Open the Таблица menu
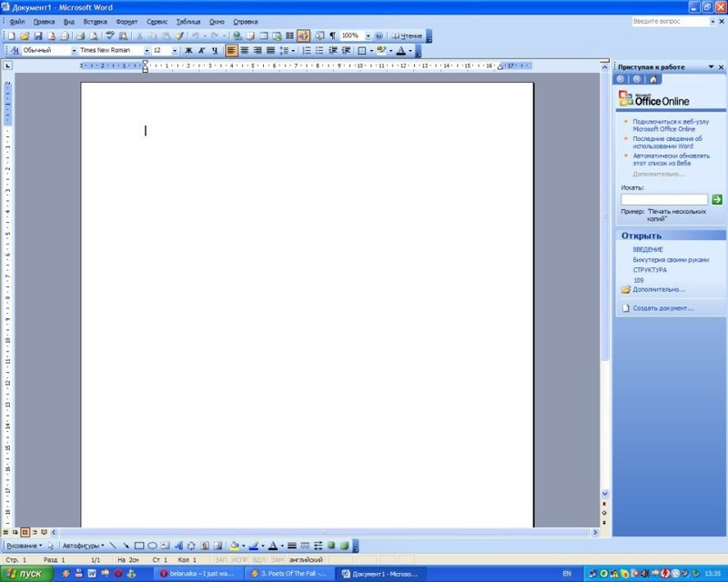 point(188,21)
